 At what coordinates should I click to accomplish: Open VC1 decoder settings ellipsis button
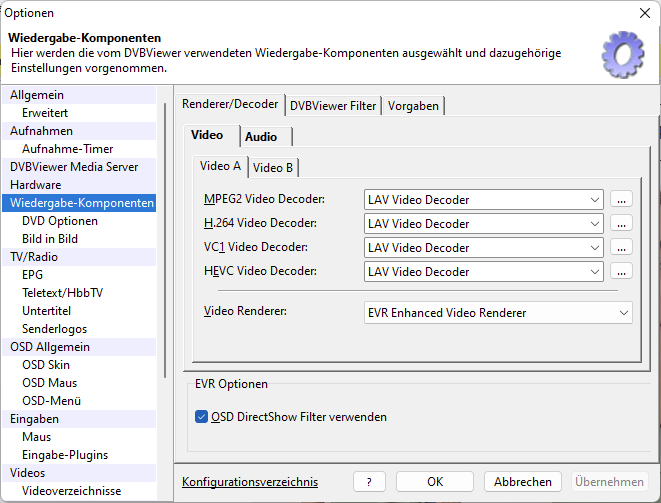pos(623,248)
